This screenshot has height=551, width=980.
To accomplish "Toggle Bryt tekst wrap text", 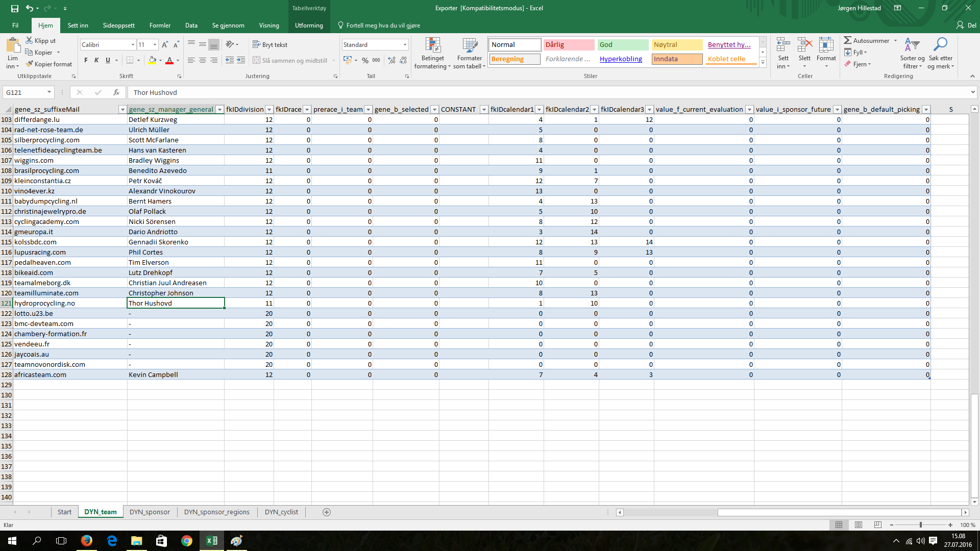I will [270, 44].
